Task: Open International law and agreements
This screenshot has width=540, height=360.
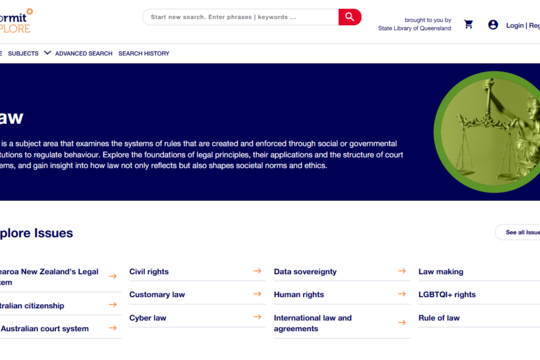Action: coord(313,323)
